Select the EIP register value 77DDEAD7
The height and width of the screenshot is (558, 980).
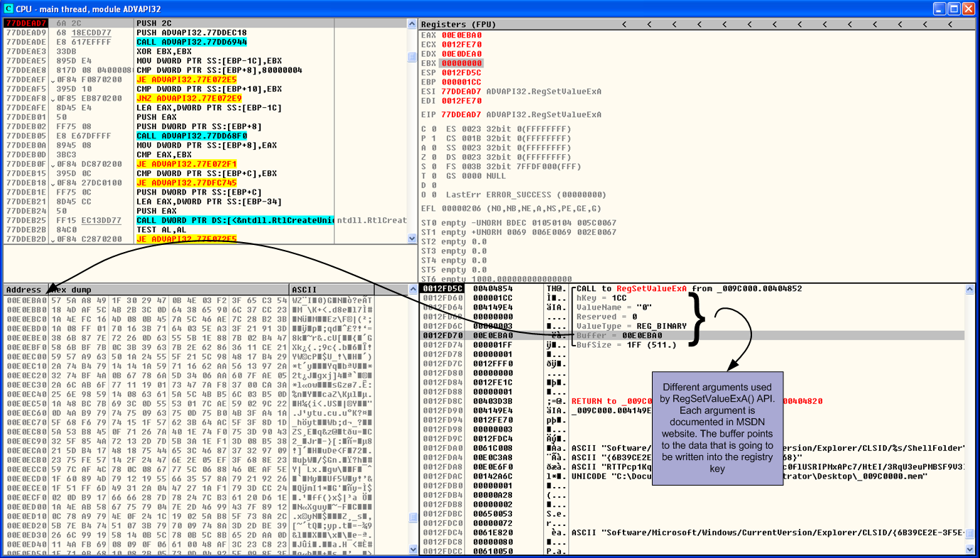[462, 114]
